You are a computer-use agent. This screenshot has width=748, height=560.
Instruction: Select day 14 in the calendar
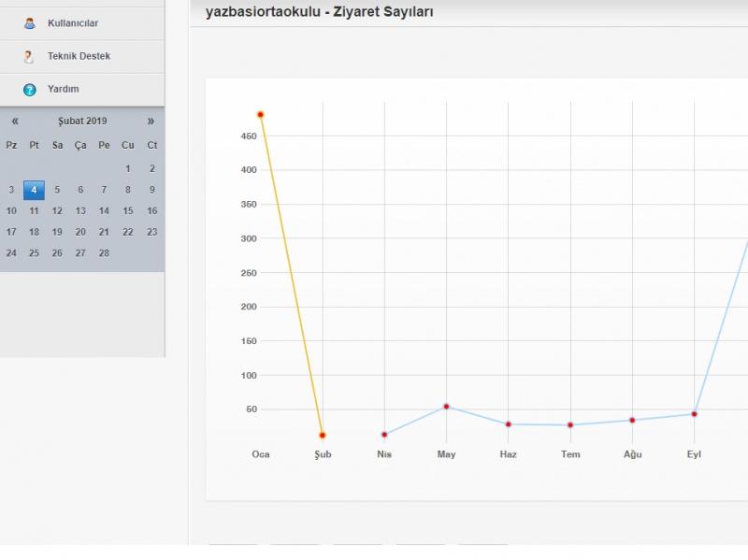104,211
